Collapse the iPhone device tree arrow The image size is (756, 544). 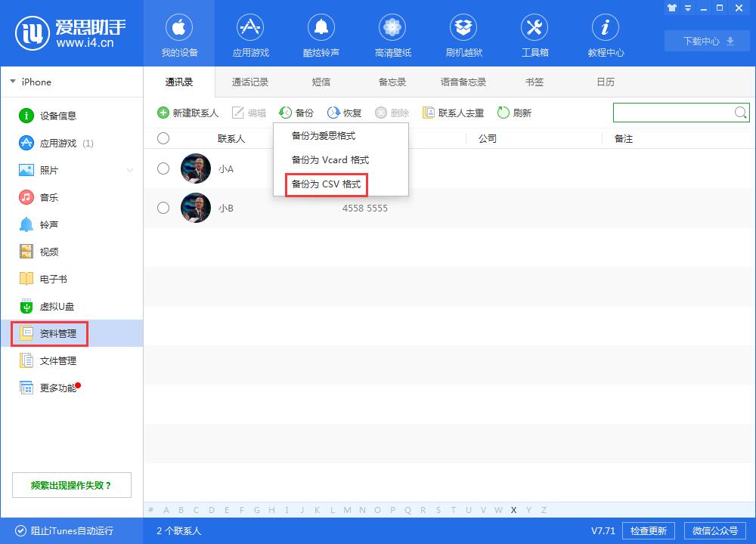(x=13, y=82)
